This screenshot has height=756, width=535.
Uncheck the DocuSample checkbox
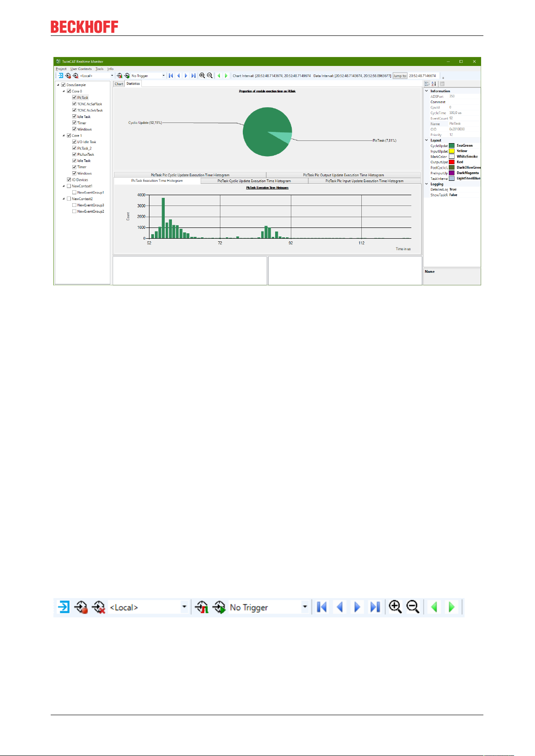click(63, 85)
